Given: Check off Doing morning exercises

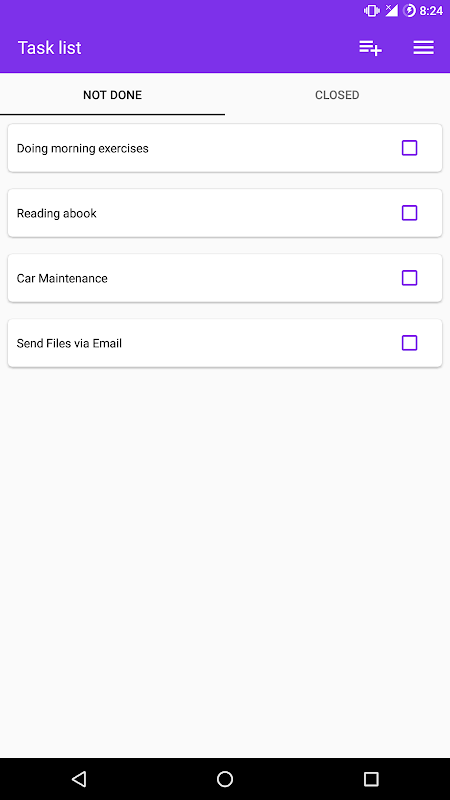Looking at the screenshot, I should tap(410, 148).
